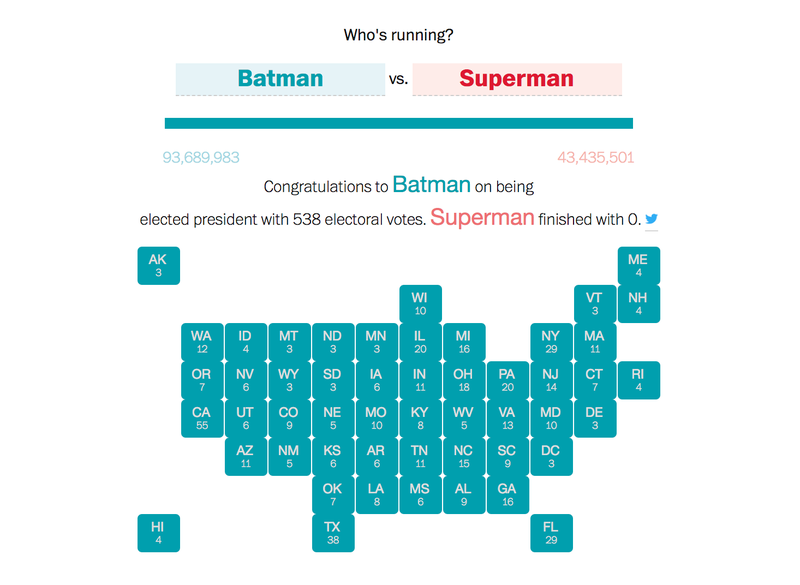Click Superman's popular vote count 43,435,501
Screen dimensions: 800x585
(595, 158)
